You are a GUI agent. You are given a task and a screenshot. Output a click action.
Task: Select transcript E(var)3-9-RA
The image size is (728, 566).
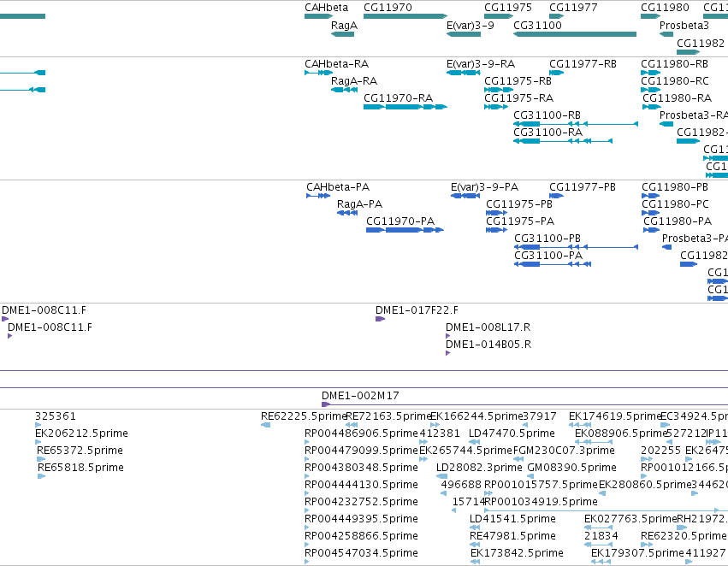pos(464,73)
